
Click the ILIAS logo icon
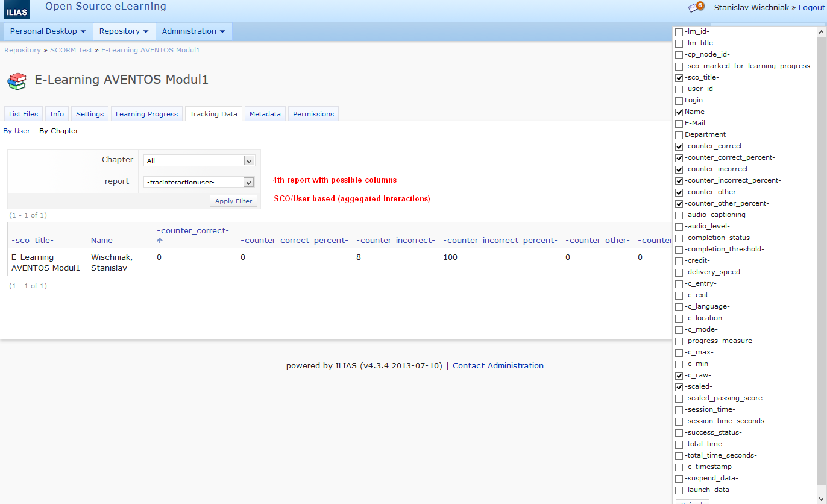17,11
